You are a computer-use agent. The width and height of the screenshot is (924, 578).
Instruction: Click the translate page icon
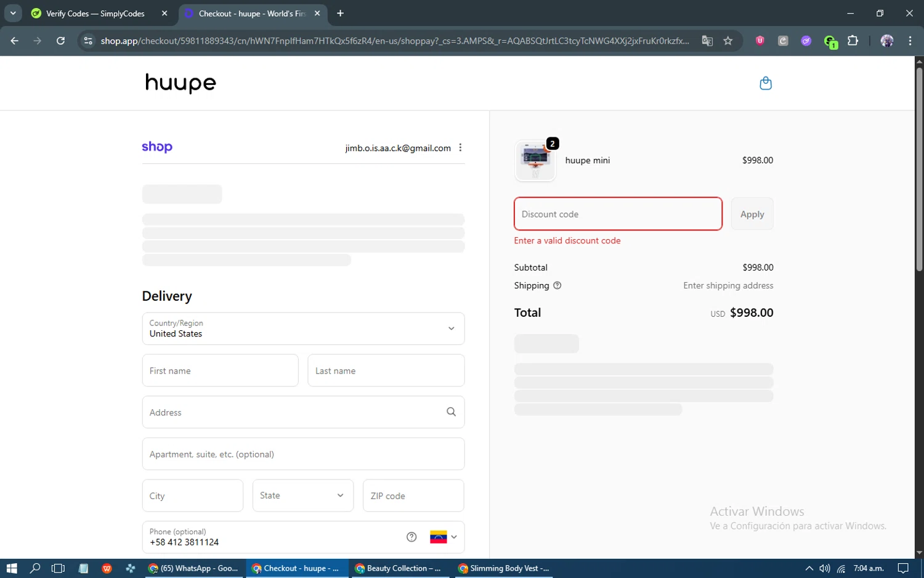tap(707, 41)
